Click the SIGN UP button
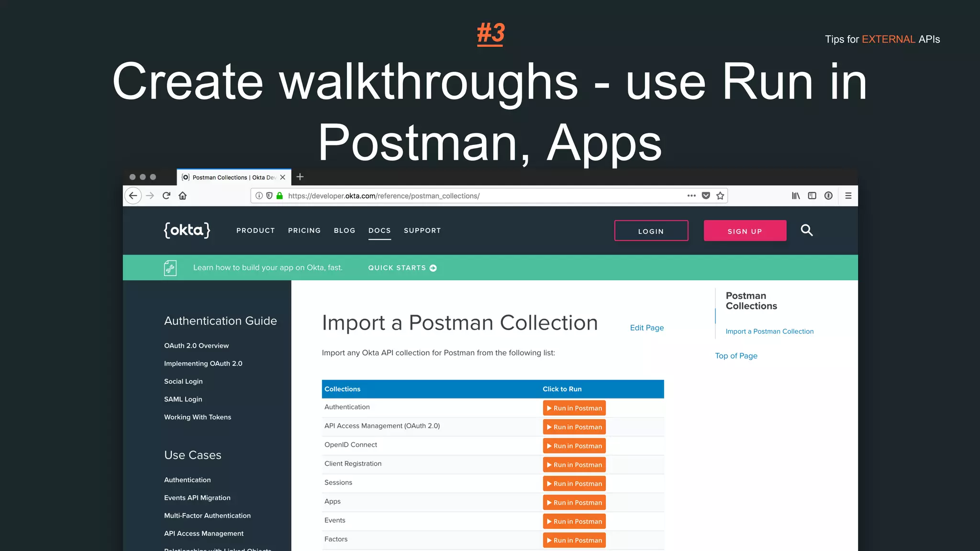The width and height of the screenshot is (980, 551). [745, 231]
